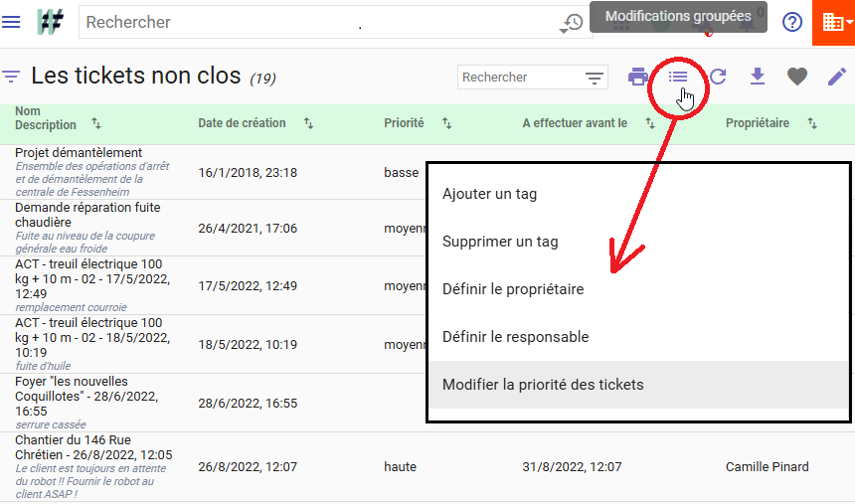
Task: Click the top global Rechercher field
Action: tap(318, 22)
